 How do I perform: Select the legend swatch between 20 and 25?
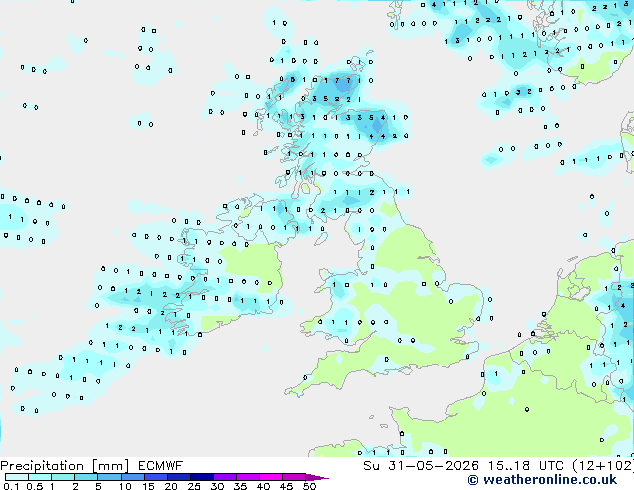[x=179, y=477]
